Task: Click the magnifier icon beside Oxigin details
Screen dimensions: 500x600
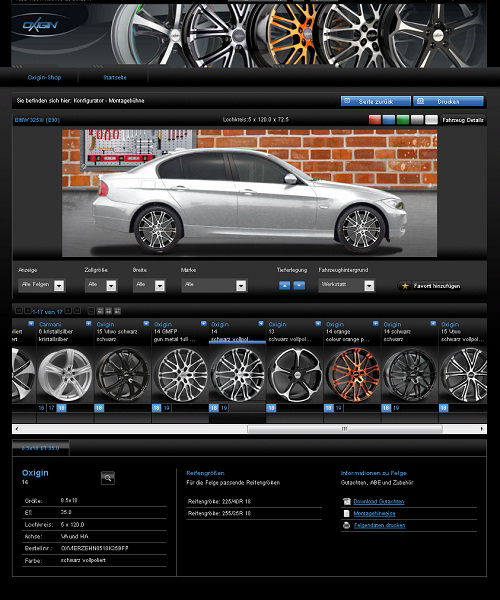Action: coord(108,478)
